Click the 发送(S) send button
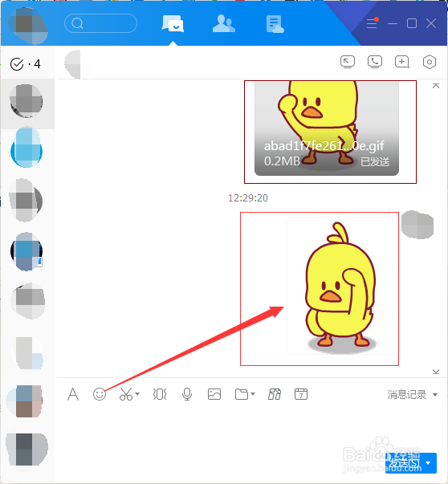 (x=404, y=463)
